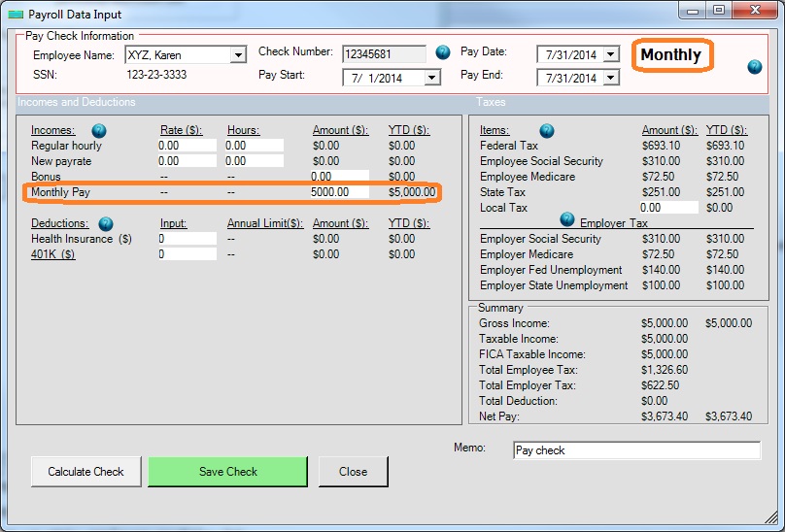Open the 401K ($) deduction link
Viewport: 785px width, 532px height.
53,253
